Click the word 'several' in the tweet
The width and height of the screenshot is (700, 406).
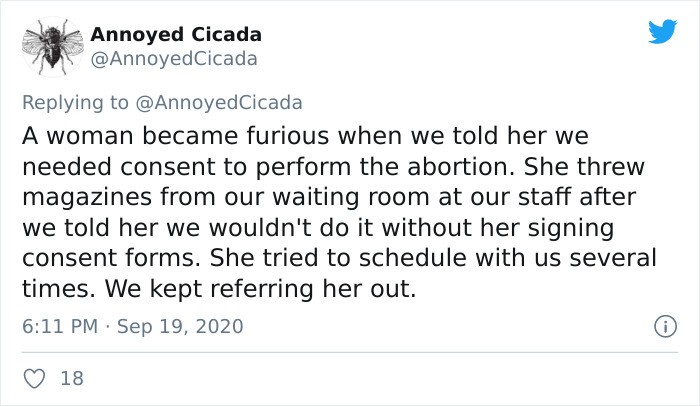point(612,258)
